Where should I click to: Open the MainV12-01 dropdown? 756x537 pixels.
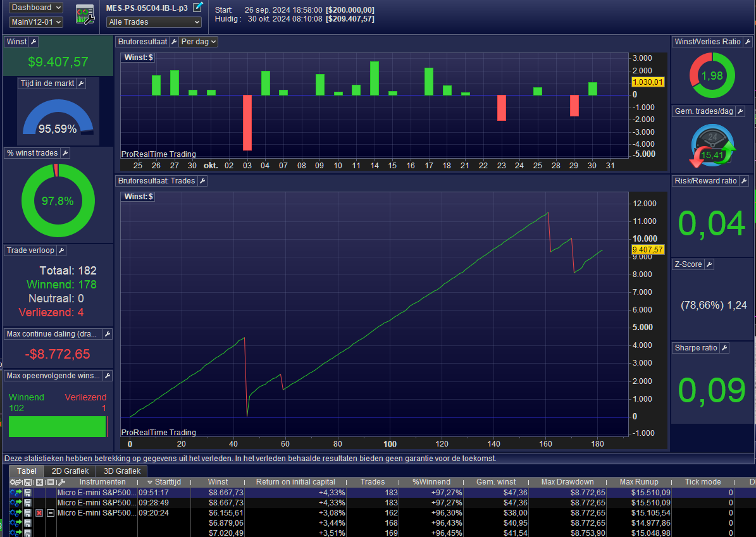pos(35,22)
